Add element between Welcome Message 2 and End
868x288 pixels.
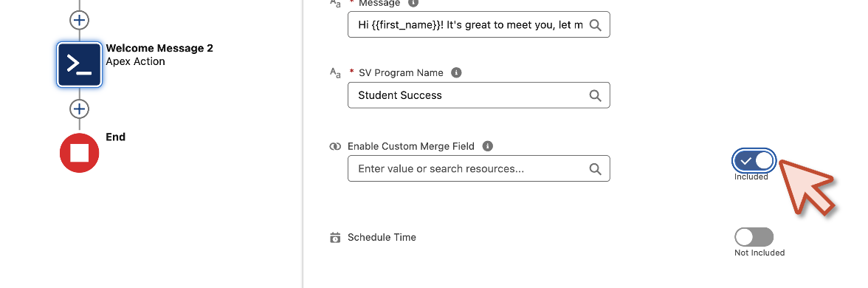[79, 109]
